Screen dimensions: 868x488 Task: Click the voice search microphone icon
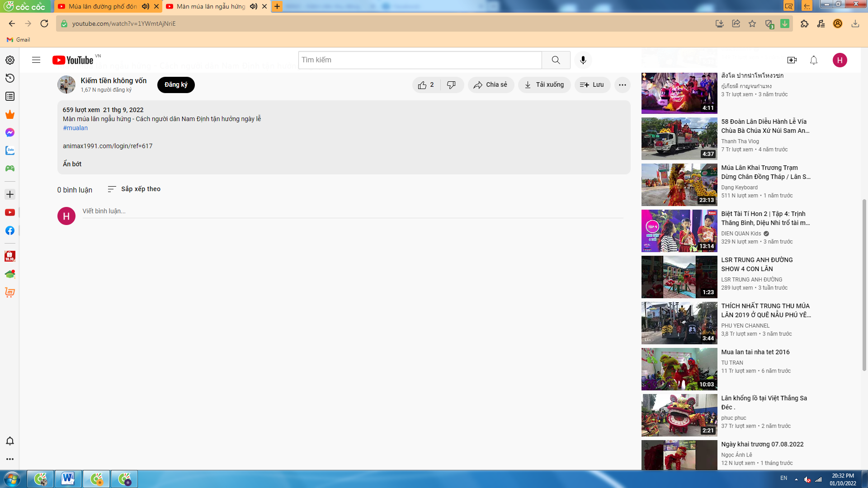[583, 60]
